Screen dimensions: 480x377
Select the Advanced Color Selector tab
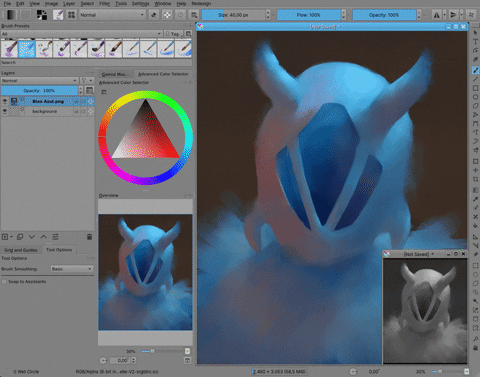point(163,74)
